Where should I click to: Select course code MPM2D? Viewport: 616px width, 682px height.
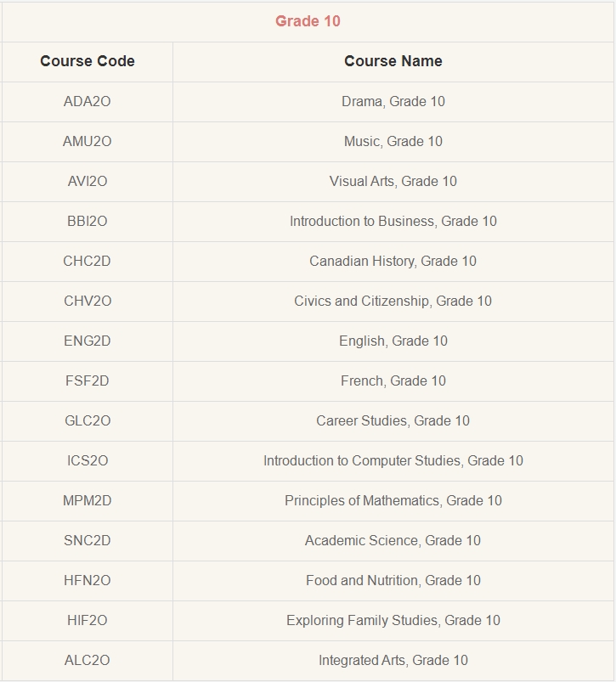[87, 500]
